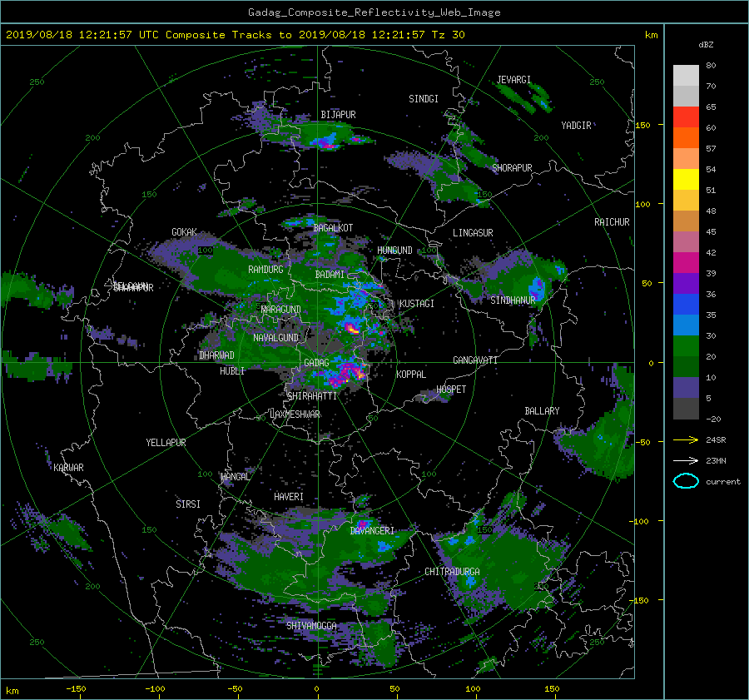749x700 pixels.
Task: Click the BIJAPUR city label
Action: [x=338, y=115]
